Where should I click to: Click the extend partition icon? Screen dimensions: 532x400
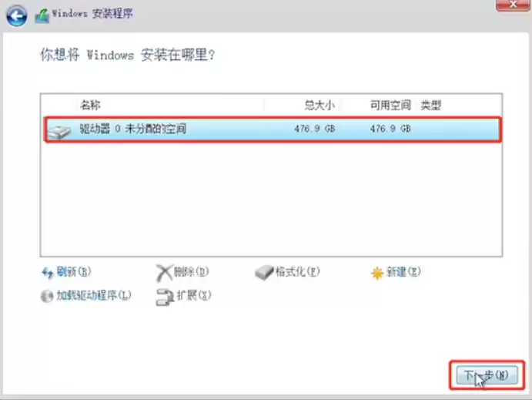point(165,297)
